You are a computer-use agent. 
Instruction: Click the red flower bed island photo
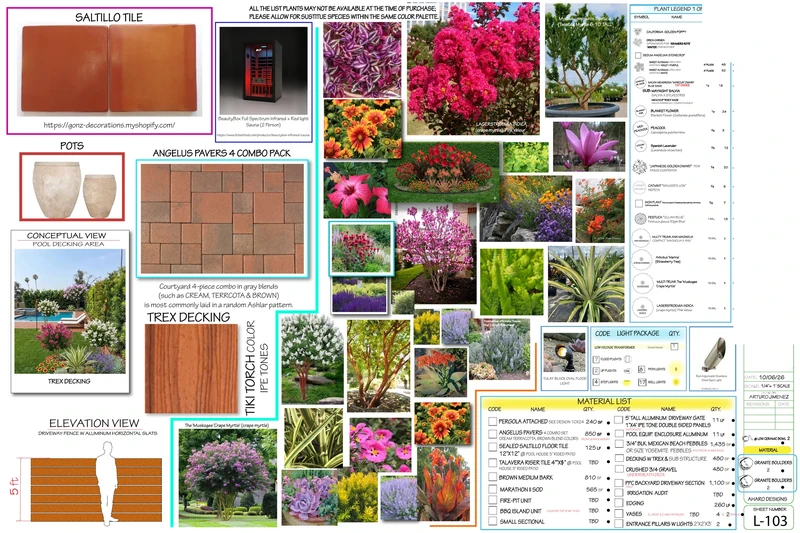[444, 172]
